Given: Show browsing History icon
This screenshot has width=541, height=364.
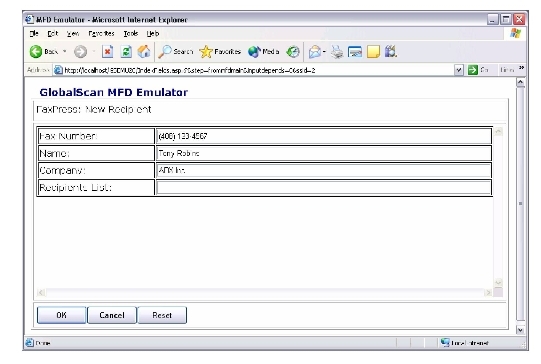Looking at the screenshot, I should (x=293, y=52).
